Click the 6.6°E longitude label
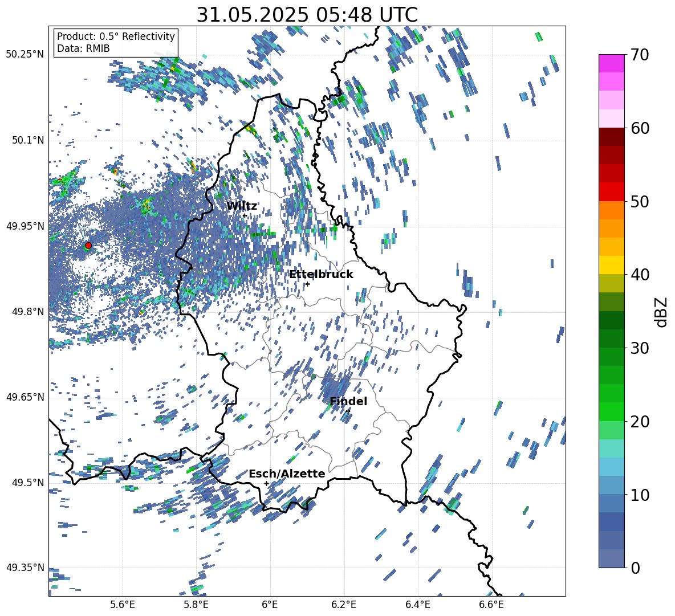 pos(491,605)
